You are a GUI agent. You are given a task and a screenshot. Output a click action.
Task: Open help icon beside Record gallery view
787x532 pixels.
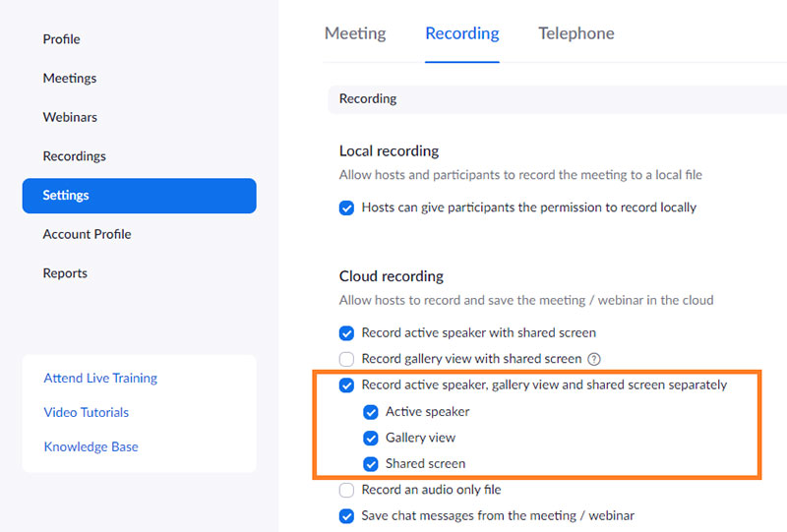click(x=594, y=359)
